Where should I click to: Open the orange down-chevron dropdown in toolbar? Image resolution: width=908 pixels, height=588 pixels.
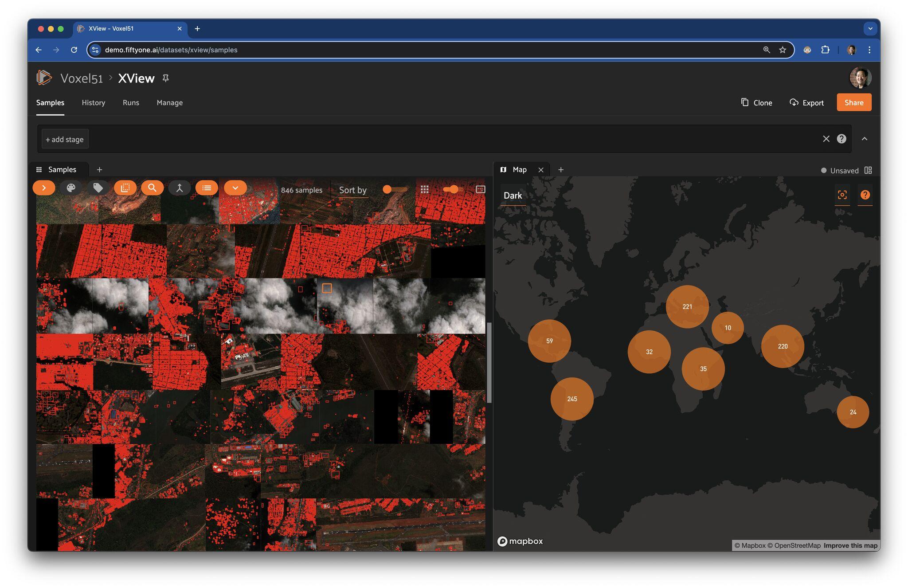235,188
